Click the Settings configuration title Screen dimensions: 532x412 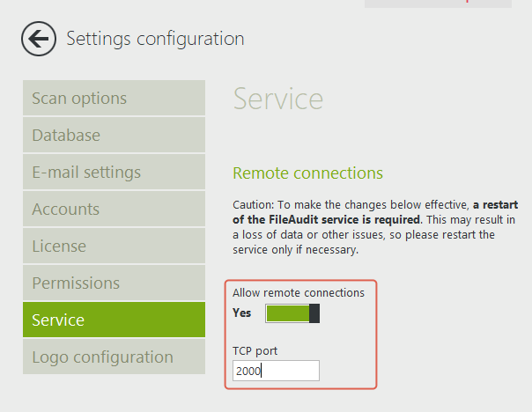[x=155, y=39]
